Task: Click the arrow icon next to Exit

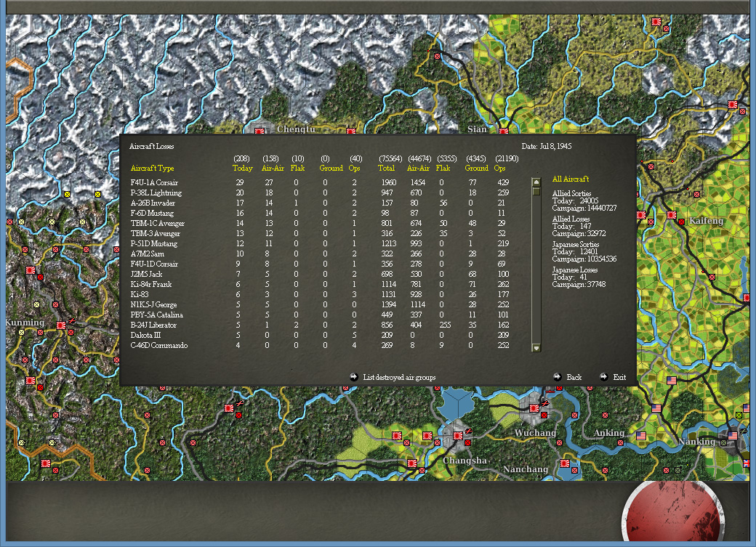Action: tap(603, 377)
